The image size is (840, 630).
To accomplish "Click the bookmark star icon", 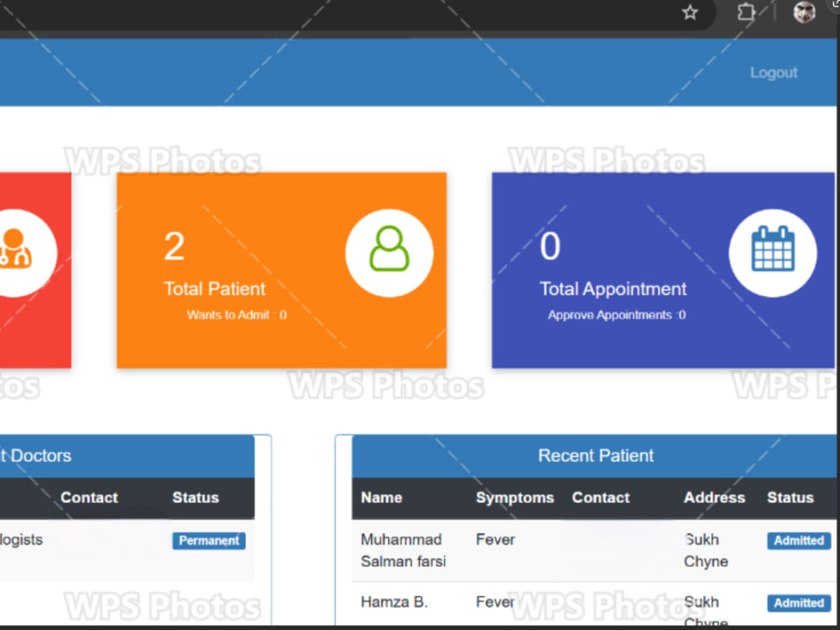I will click(690, 12).
